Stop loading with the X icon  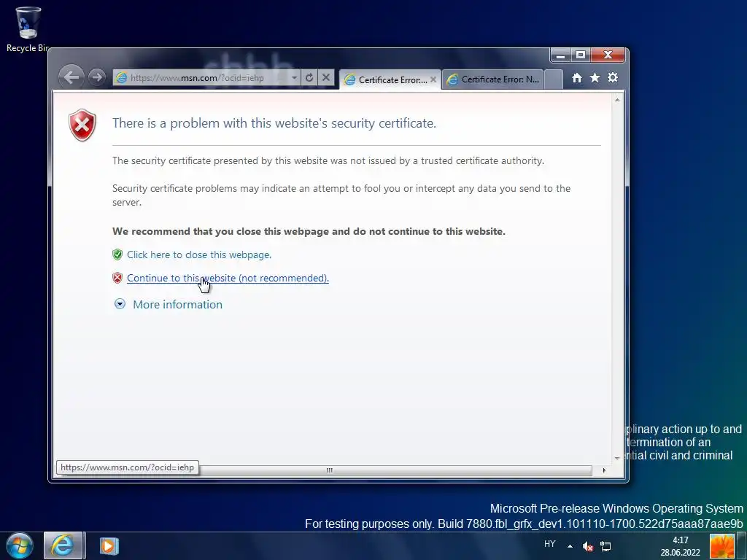(x=326, y=77)
